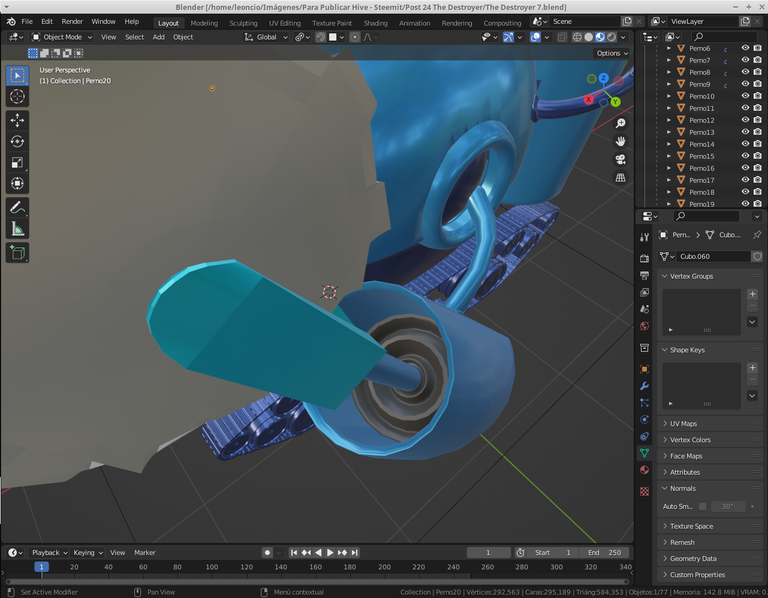Jump to the end frame
The image size is (768, 598).
pyautogui.click(x=355, y=552)
